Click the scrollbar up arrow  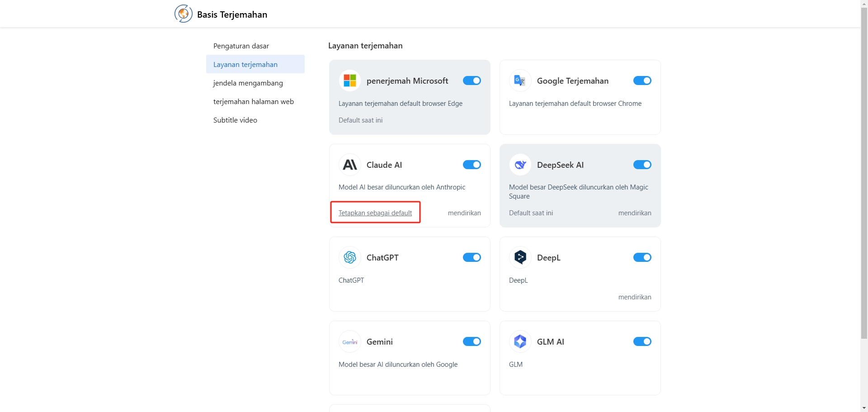pyautogui.click(x=864, y=4)
